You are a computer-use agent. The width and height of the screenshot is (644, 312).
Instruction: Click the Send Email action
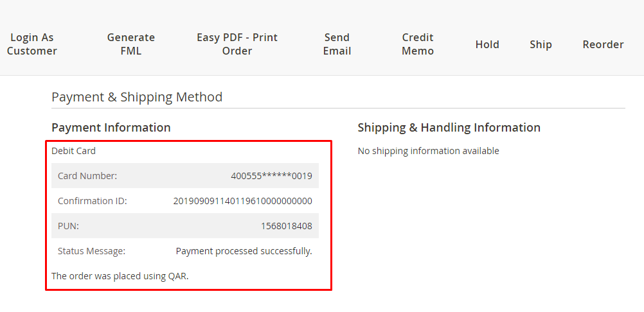[x=337, y=44]
